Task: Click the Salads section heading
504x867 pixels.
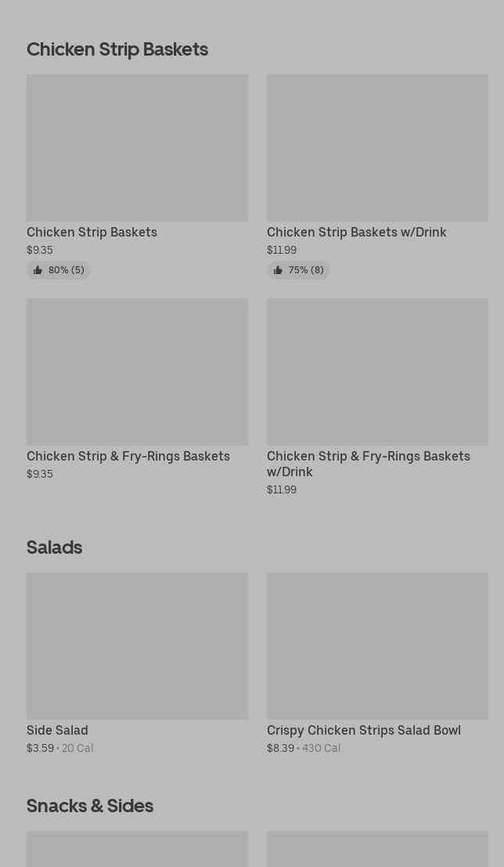Action: point(54,547)
